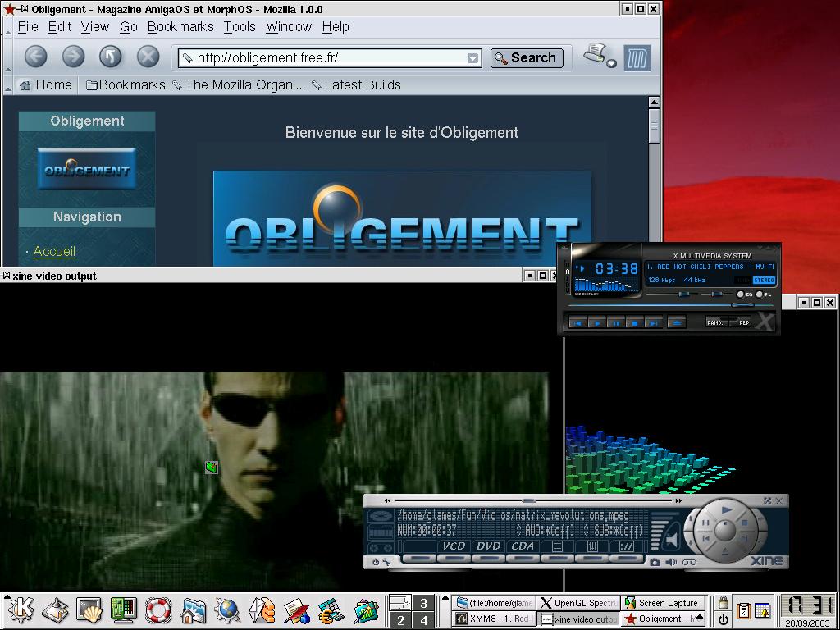The height and width of the screenshot is (630, 840).
Task: Toggle the XMMS PL playlist window
Action: point(764,294)
